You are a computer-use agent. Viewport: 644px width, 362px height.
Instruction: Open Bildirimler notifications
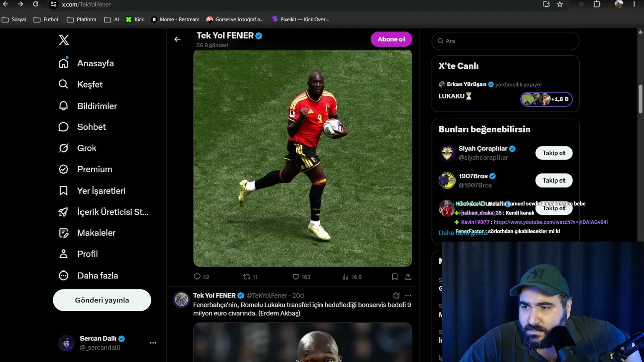point(88,106)
